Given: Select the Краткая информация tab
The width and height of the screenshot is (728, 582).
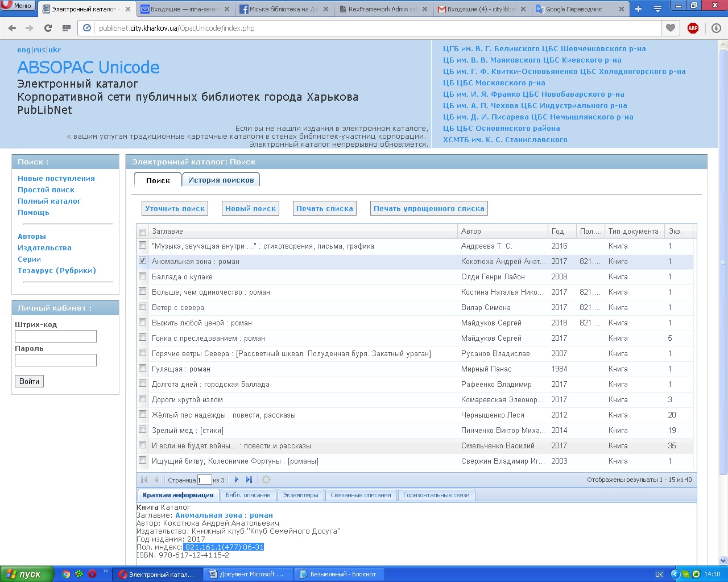Looking at the screenshot, I should pos(178,495).
